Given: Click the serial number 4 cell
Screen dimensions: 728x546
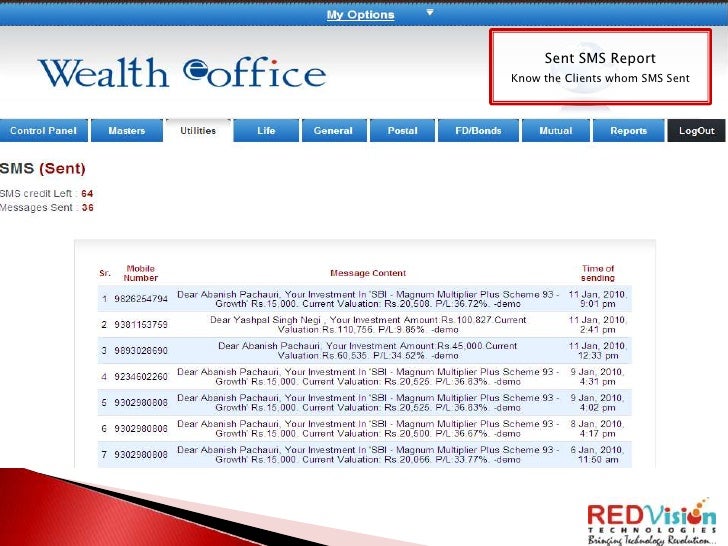Looking at the screenshot, I should (104, 377).
